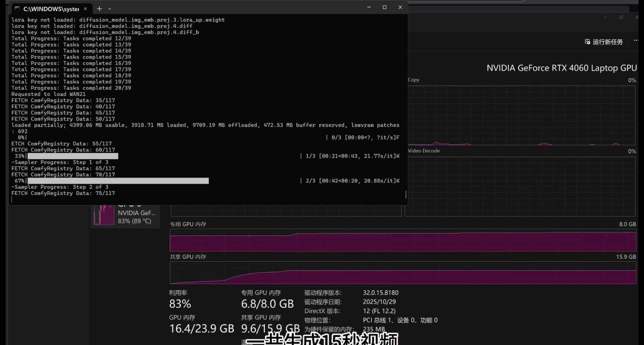The height and width of the screenshot is (345, 644).
Task: Click 运行新任务 in Task Manager
Action: click(607, 42)
